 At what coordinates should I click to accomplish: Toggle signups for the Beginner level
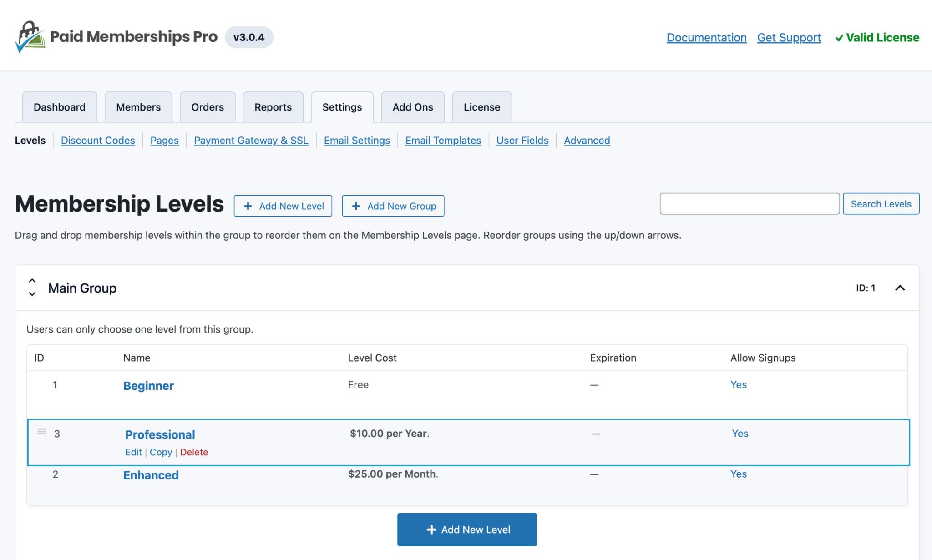click(738, 384)
